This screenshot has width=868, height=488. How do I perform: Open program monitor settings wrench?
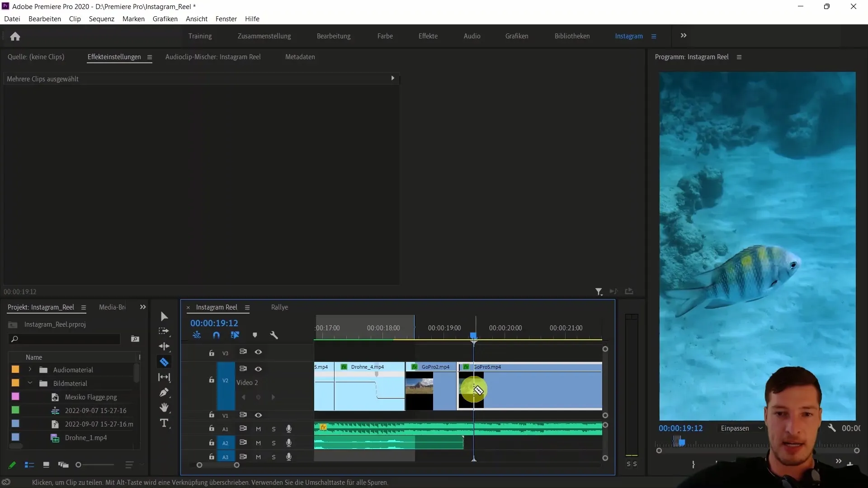point(832,428)
